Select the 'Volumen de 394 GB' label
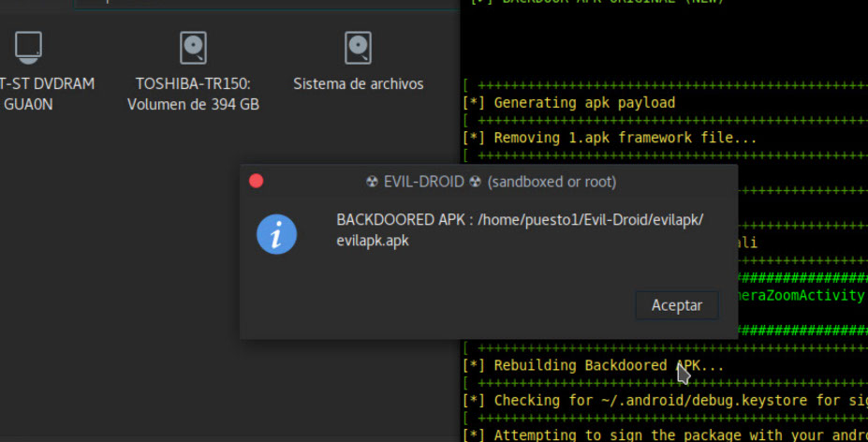 [193, 104]
